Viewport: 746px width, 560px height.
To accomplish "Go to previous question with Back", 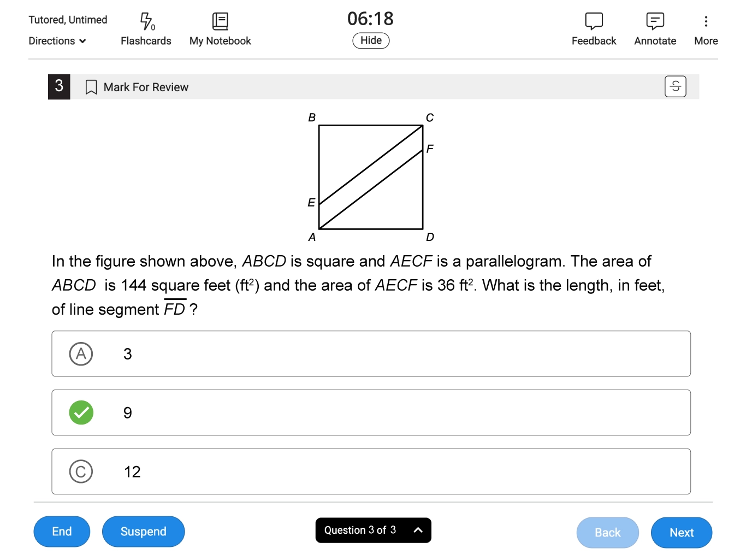I will coord(607,532).
